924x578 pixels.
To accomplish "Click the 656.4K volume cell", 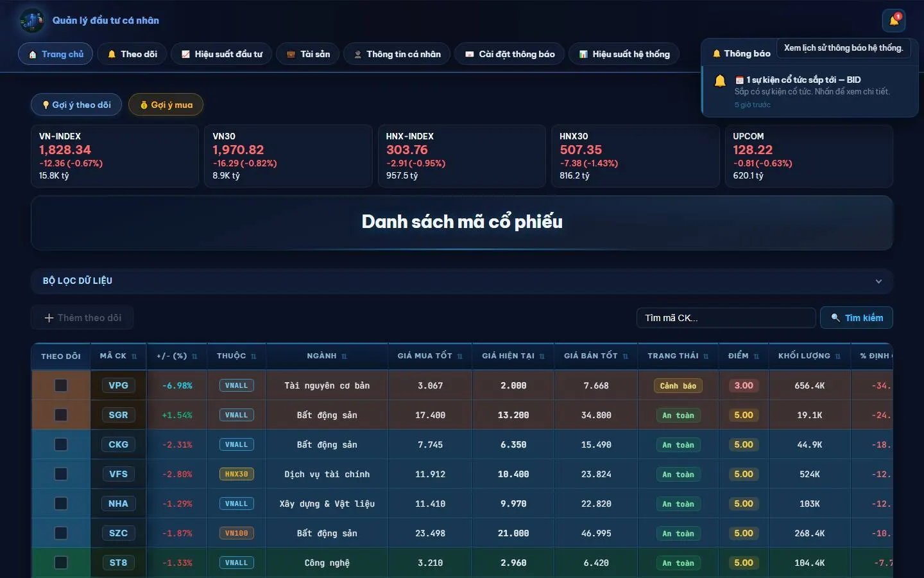I will [810, 385].
